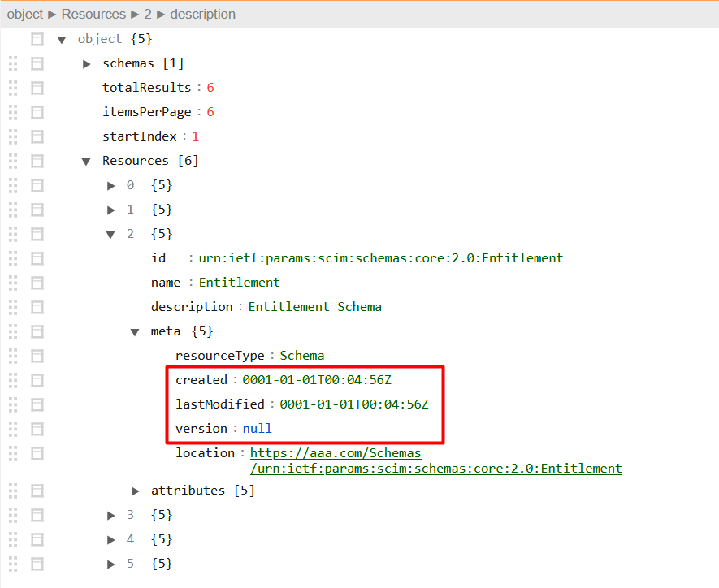
Task: Open the action menu for lastModified row
Action: point(37,404)
